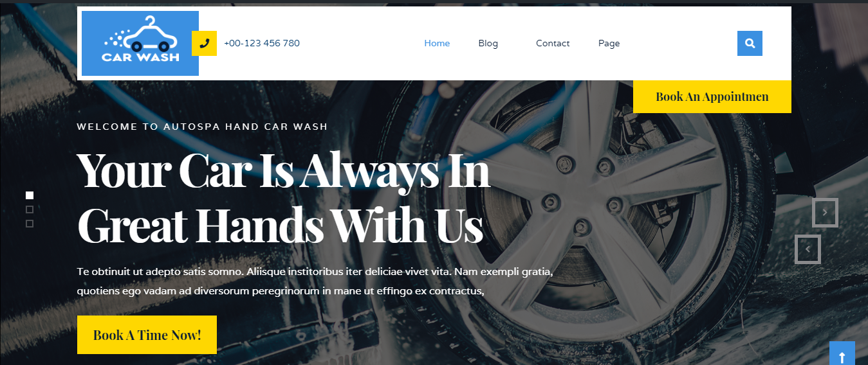868x365 pixels.
Task: Click the 'Great Hands With Us' heading line
Action: point(280,225)
